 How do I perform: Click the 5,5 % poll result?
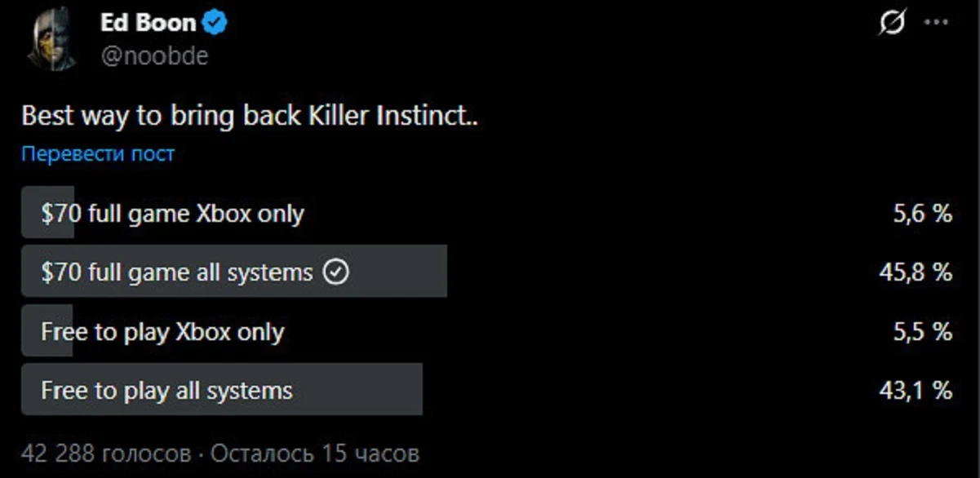[x=922, y=332]
